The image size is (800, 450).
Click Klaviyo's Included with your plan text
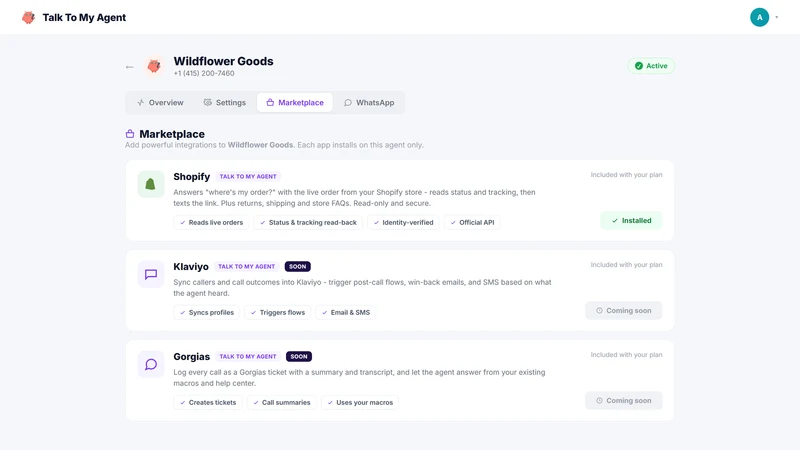(x=627, y=265)
